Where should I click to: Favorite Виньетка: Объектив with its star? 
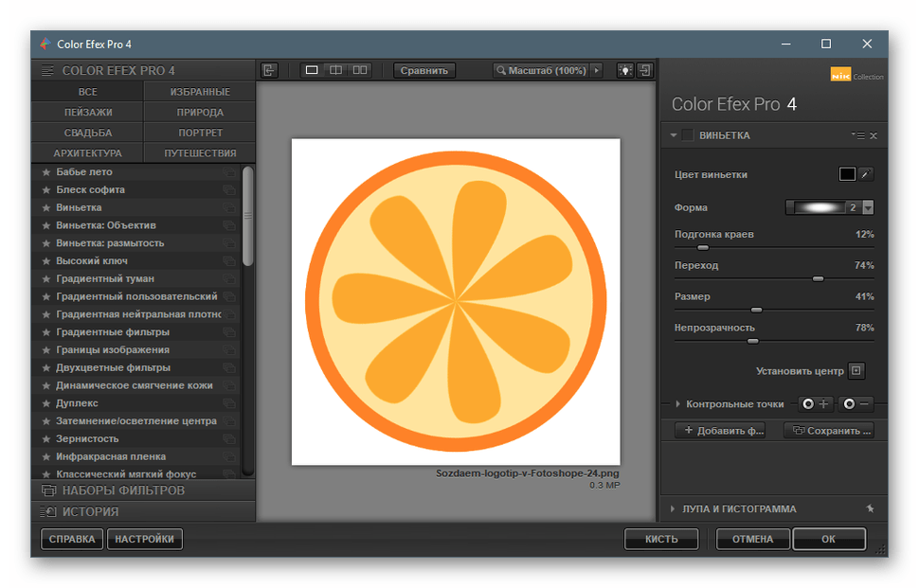pyautogui.click(x=45, y=225)
